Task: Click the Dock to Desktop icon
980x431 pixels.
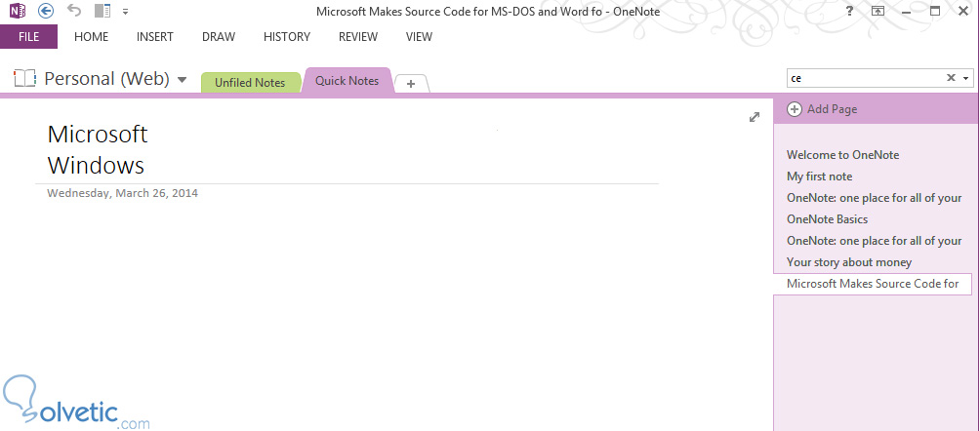Action: pyautogui.click(x=102, y=12)
